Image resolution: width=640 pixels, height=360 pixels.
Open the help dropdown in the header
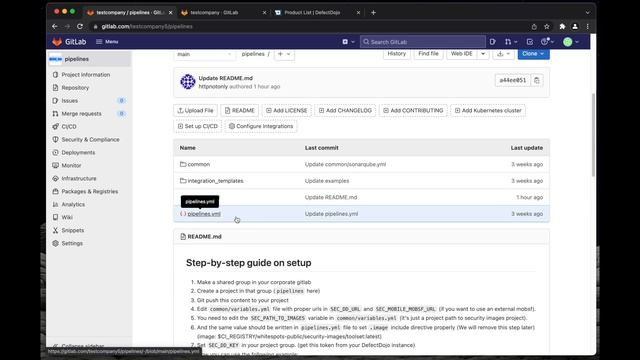click(547, 42)
